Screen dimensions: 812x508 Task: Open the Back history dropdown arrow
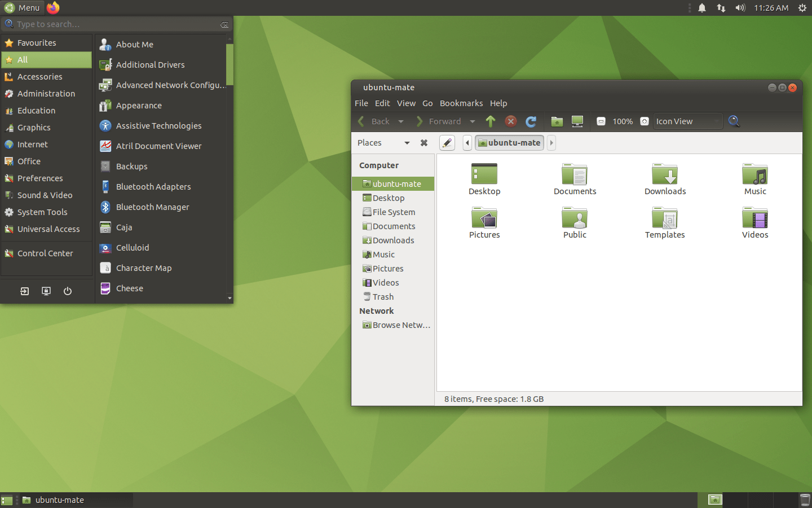[x=401, y=121]
